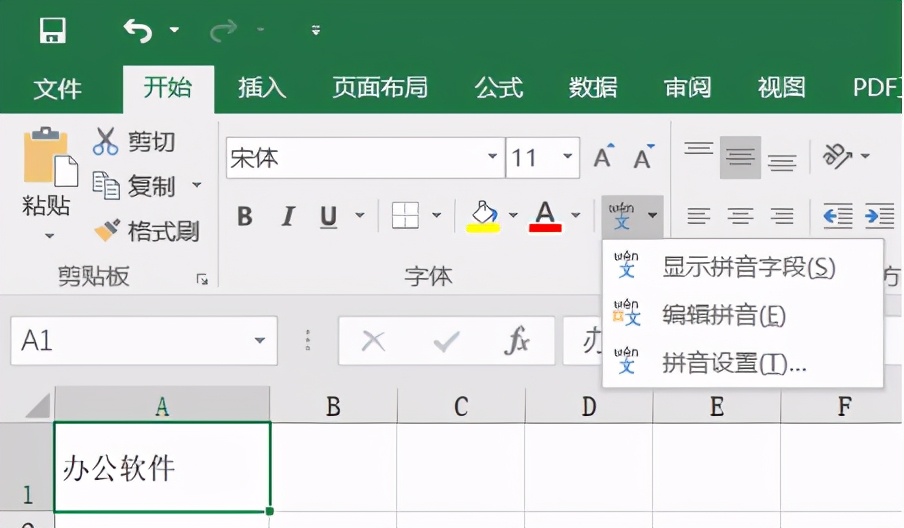Select row 1 header
Image resolution: width=904 pixels, height=528 pixels.
27,467
